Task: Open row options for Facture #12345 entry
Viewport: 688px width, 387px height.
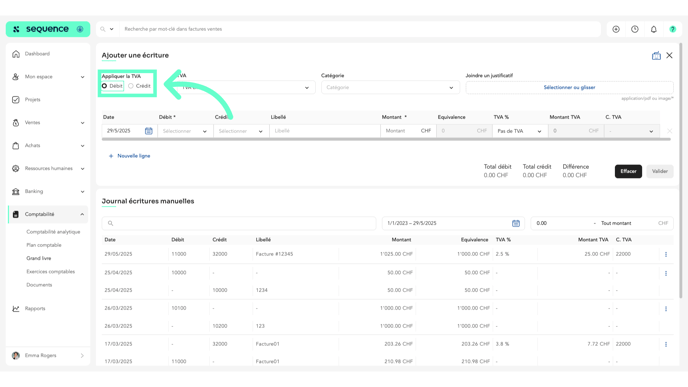Action: (666, 254)
